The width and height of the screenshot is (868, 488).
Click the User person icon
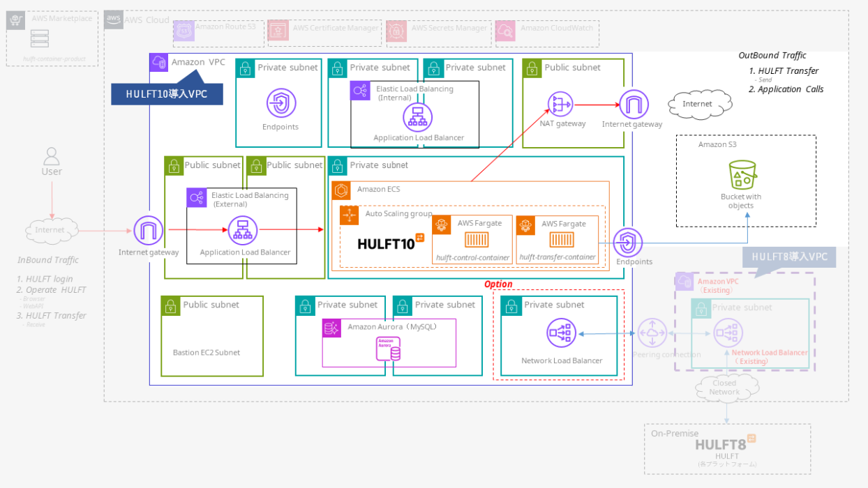click(51, 155)
